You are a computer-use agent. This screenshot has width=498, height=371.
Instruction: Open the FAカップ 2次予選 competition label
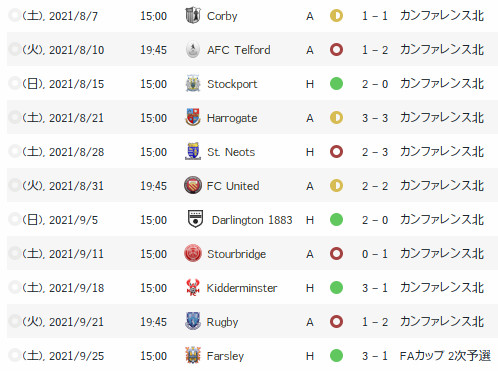pyautogui.click(x=445, y=356)
